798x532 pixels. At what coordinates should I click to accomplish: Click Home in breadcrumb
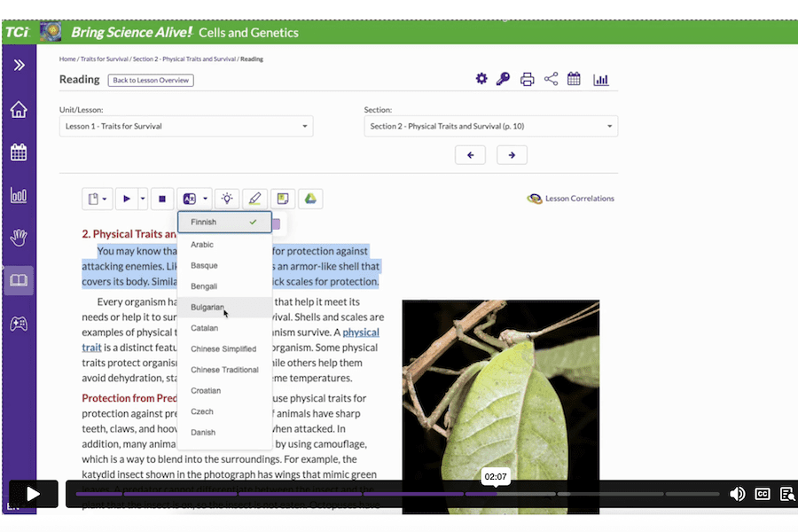click(67, 59)
